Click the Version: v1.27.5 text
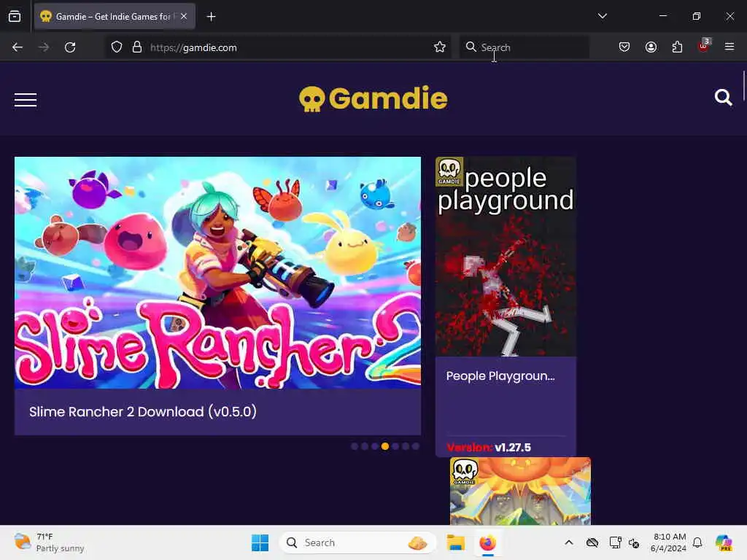 (489, 448)
